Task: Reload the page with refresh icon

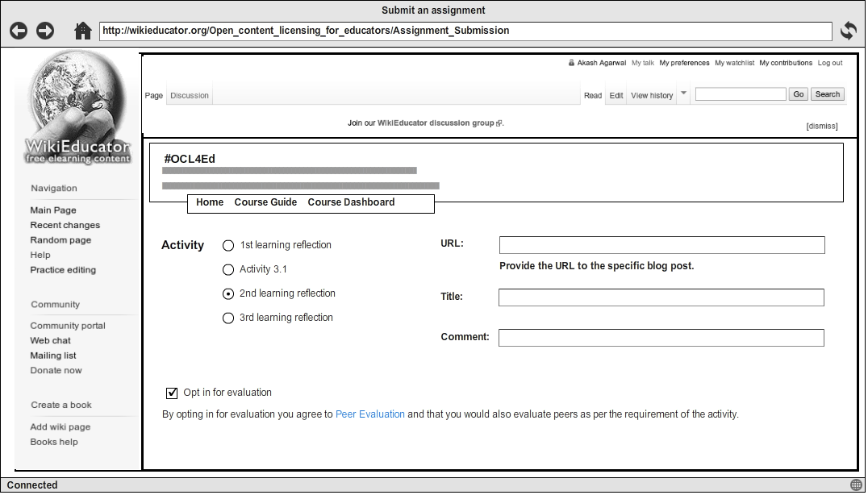Action: 849,31
